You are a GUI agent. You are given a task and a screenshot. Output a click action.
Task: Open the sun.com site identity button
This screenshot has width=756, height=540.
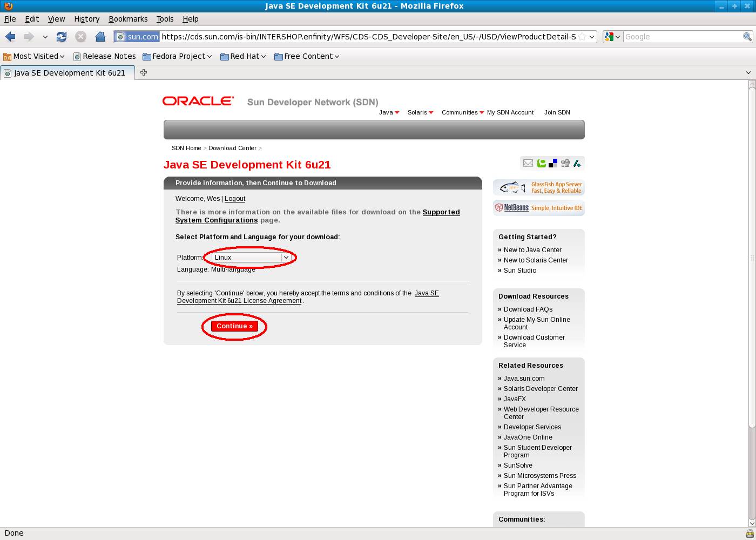[x=137, y=37]
